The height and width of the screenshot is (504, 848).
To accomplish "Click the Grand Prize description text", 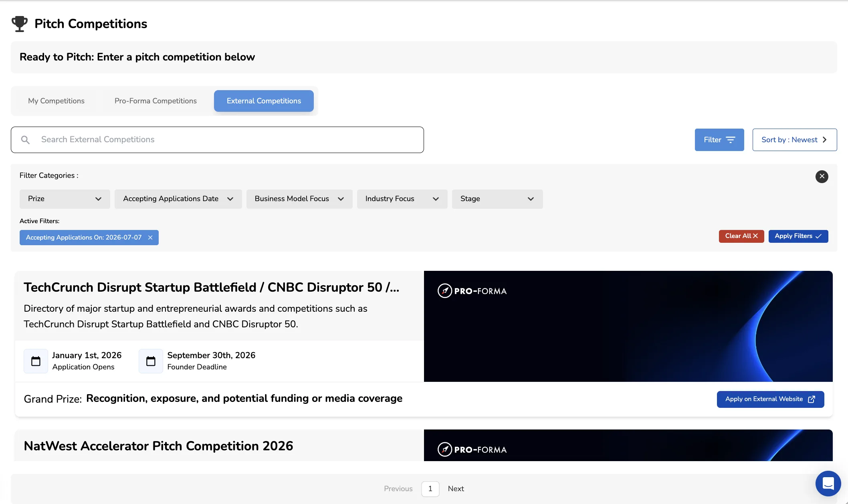I will 244,399.
